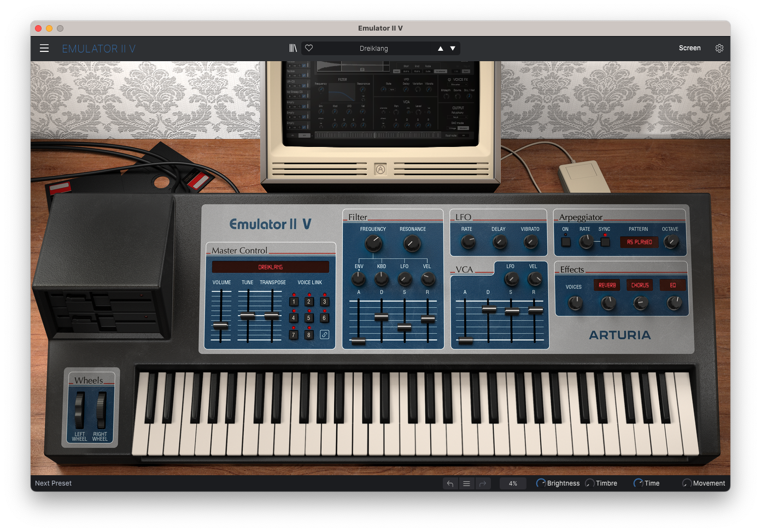Image resolution: width=761 pixels, height=532 pixels.
Task: Click the Filter Decay slider handle
Action: pyautogui.click(x=381, y=316)
